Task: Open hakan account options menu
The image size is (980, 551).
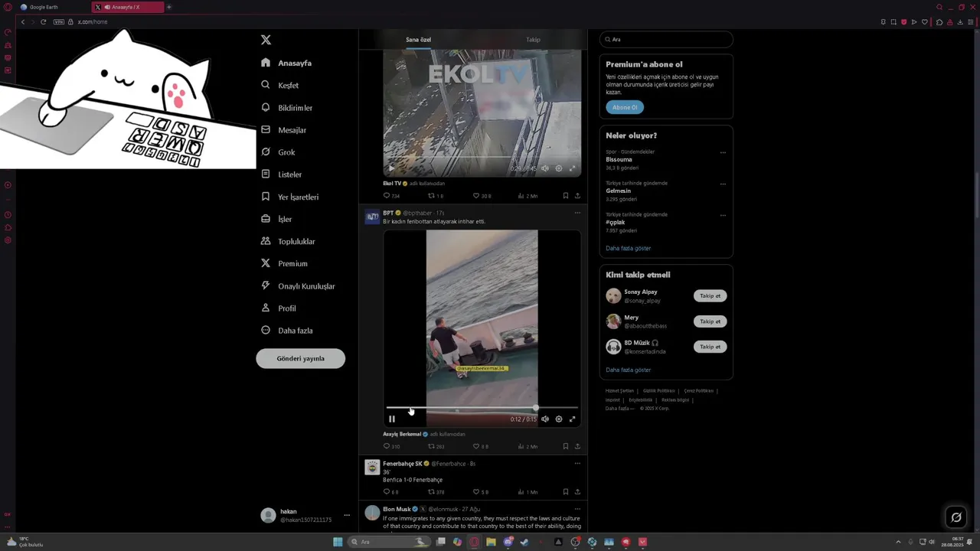Action: click(347, 516)
